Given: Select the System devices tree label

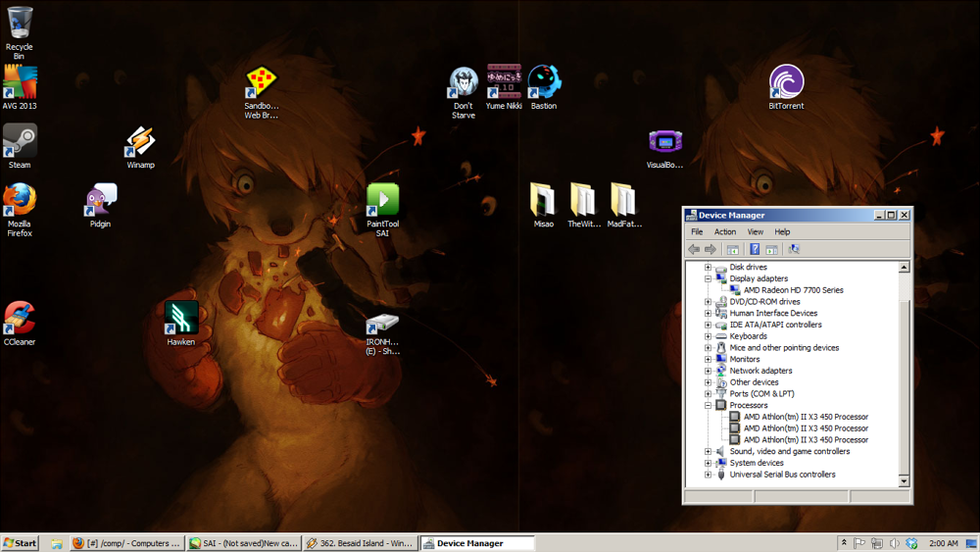Looking at the screenshot, I should 757,463.
